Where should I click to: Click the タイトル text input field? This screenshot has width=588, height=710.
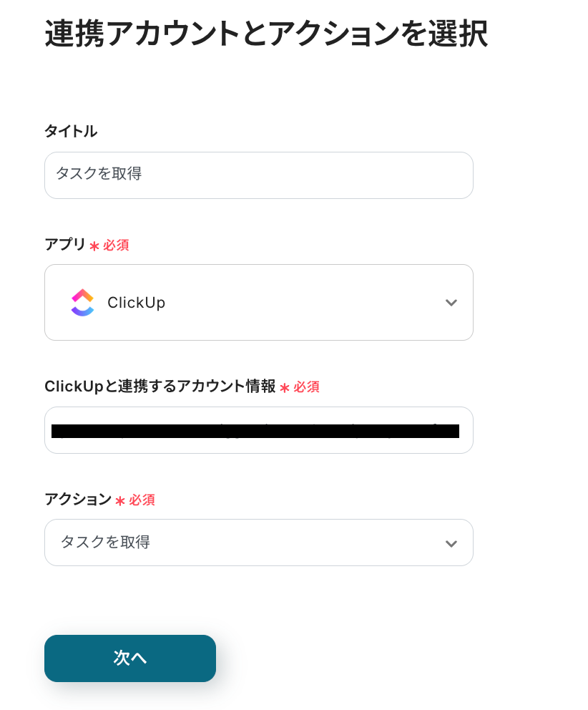[x=258, y=175]
